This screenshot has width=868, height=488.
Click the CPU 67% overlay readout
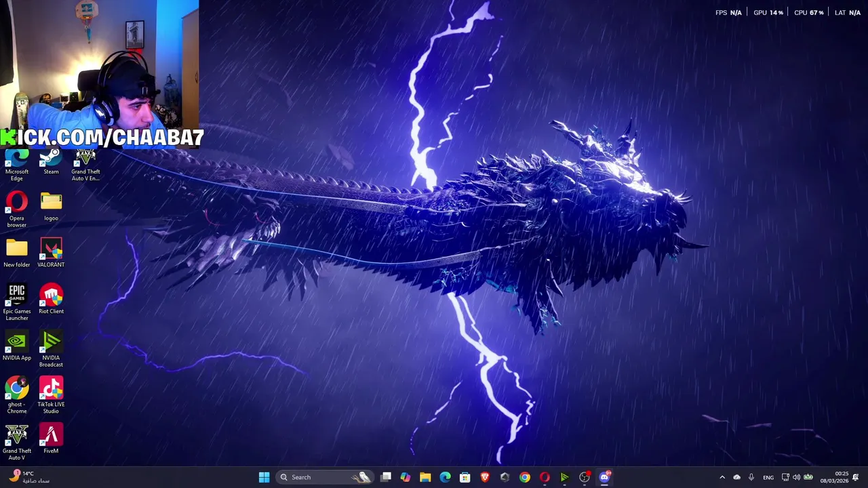coord(808,12)
